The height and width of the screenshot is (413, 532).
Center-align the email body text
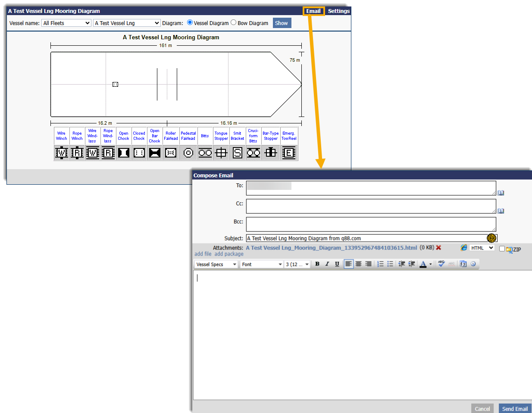click(x=358, y=264)
